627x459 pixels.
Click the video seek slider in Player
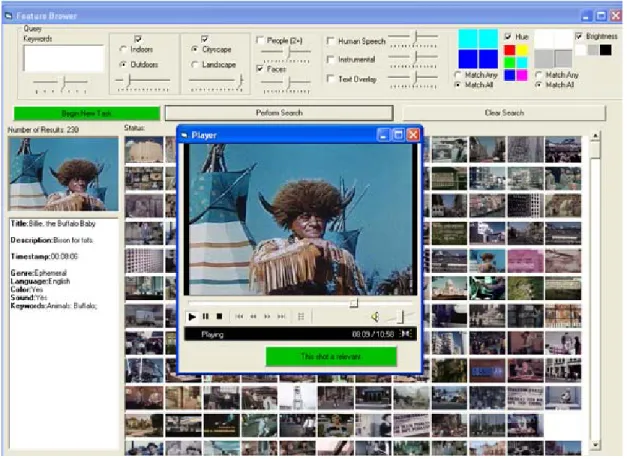pos(300,303)
